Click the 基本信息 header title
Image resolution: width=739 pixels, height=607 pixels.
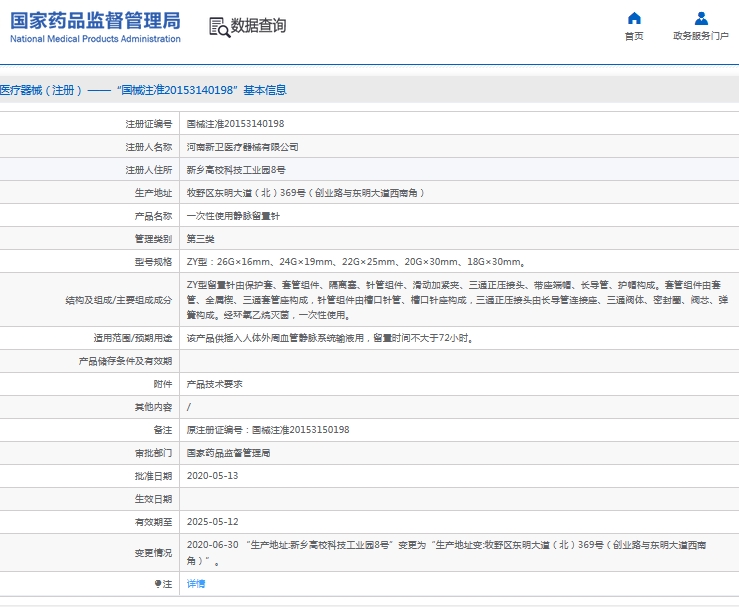[265, 90]
